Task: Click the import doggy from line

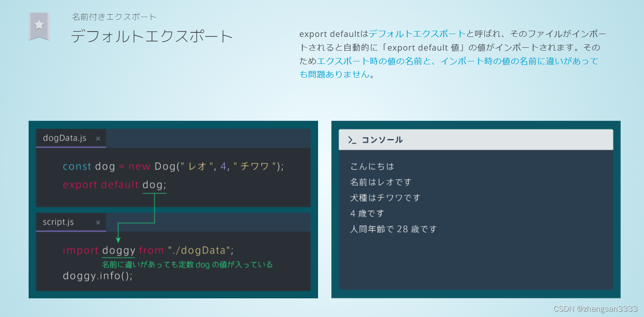Action: (148, 250)
